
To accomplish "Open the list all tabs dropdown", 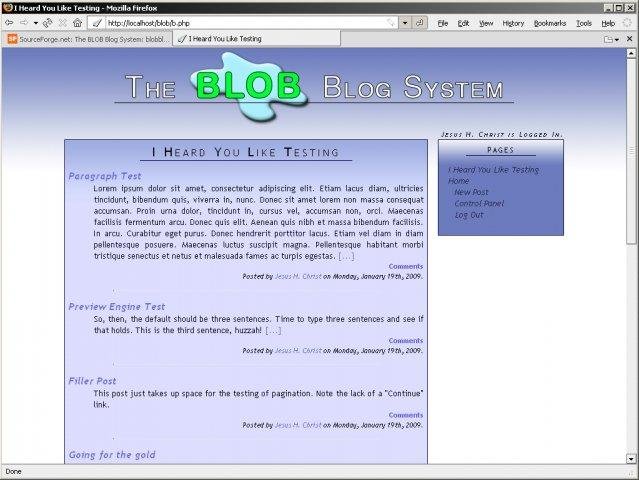I will 611,39.
